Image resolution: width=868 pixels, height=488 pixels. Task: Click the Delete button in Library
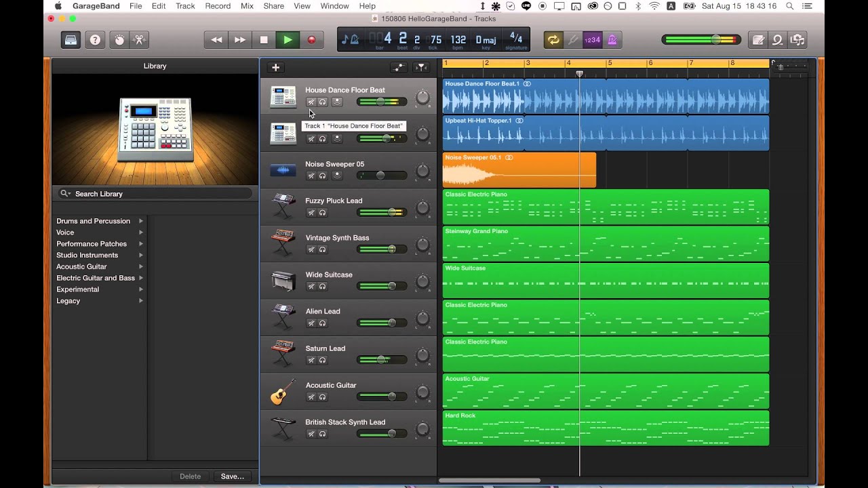[190, 476]
